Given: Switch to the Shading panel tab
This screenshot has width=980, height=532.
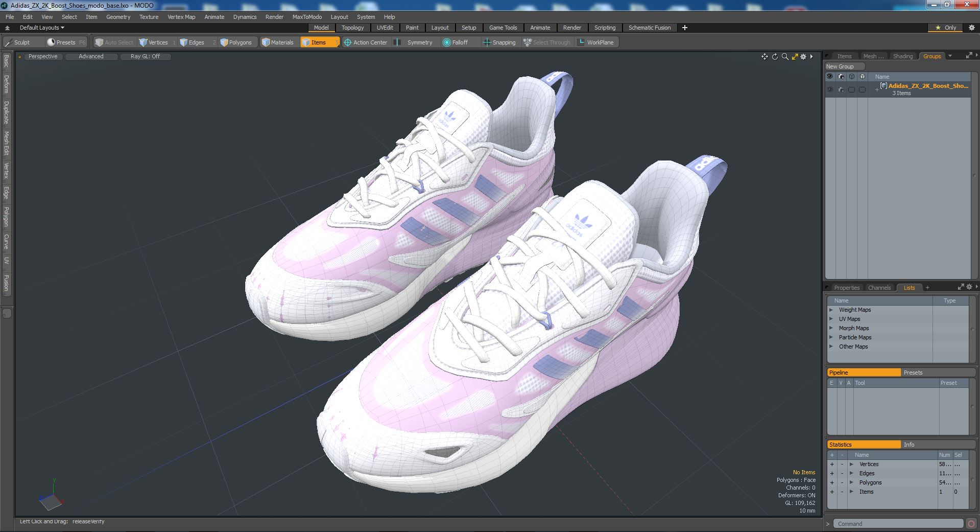Looking at the screenshot, I should point(902,56).
